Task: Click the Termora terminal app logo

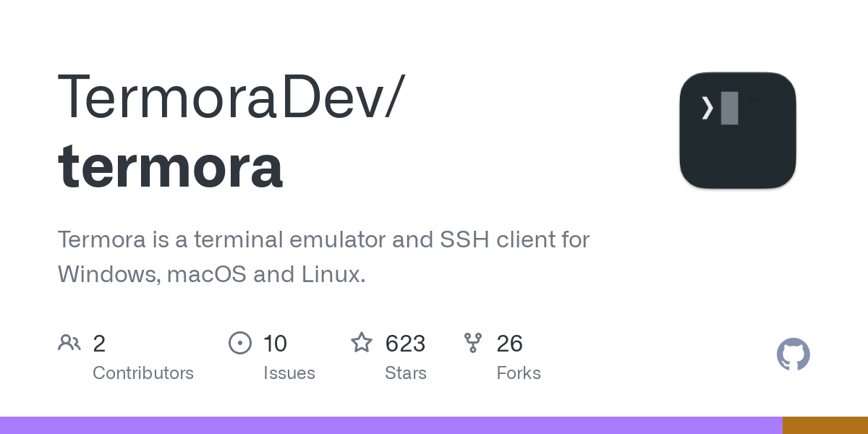Action: [x=738, y=130]
